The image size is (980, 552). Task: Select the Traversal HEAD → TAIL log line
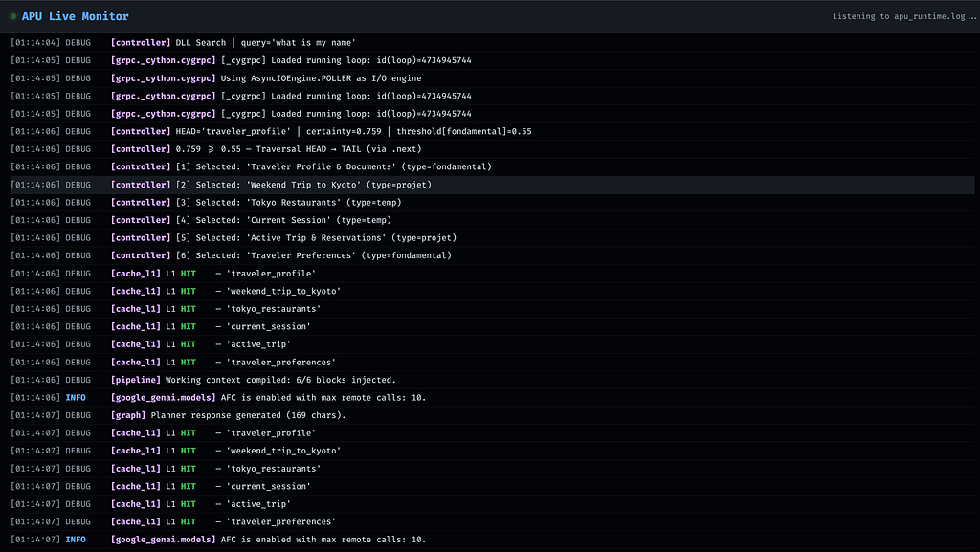[493, 149]
